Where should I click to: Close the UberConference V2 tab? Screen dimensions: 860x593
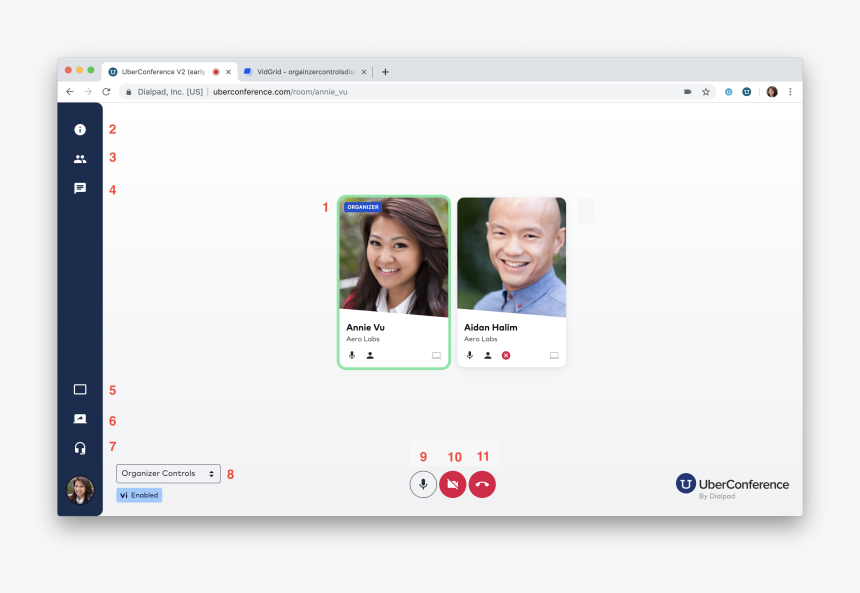[228, 72]
